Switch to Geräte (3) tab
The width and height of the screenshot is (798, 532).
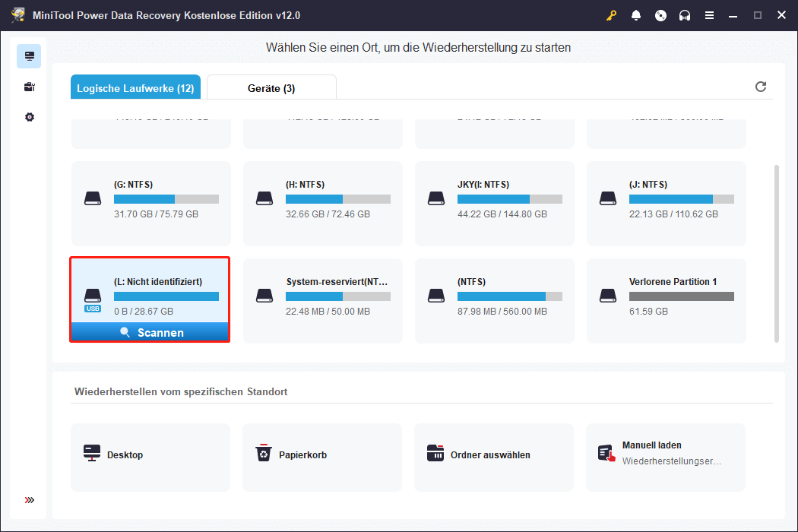[271, 87]
